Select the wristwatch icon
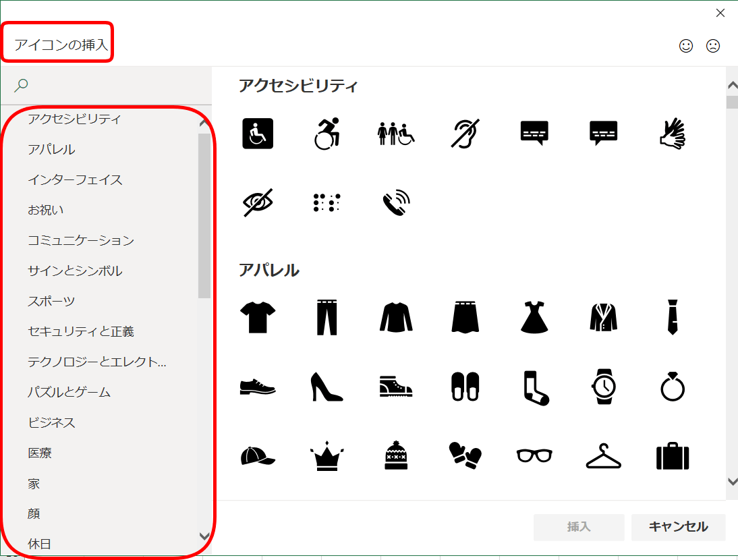 603,387
